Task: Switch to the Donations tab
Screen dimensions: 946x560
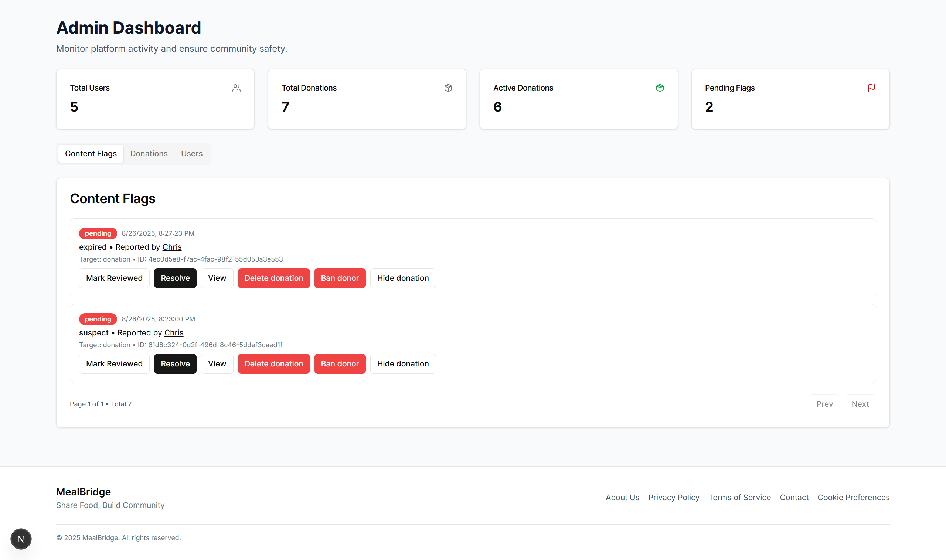Action: coord(149,154)
